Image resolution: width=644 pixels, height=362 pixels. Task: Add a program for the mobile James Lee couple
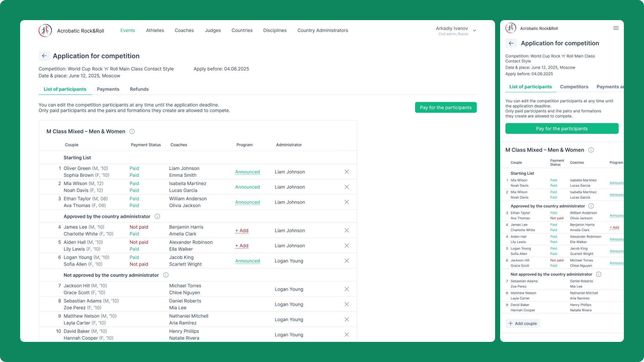[x=614, y=228]
